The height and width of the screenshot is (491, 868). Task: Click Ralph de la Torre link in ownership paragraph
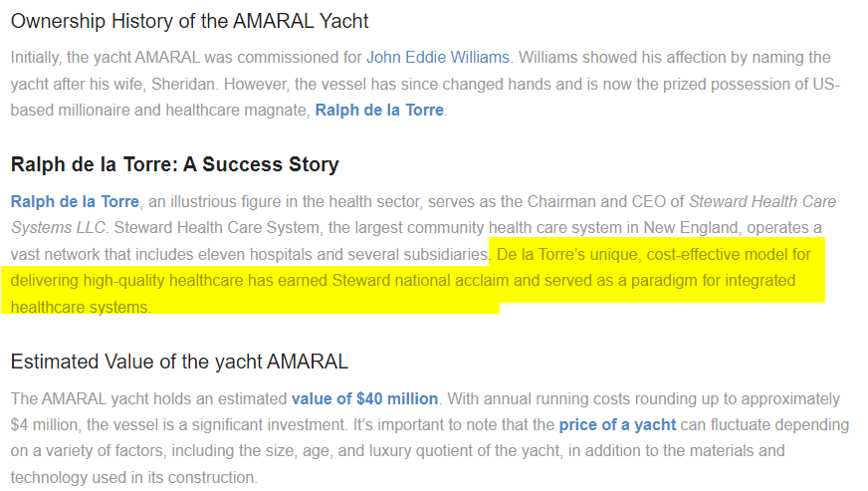[x=380, y=110]
